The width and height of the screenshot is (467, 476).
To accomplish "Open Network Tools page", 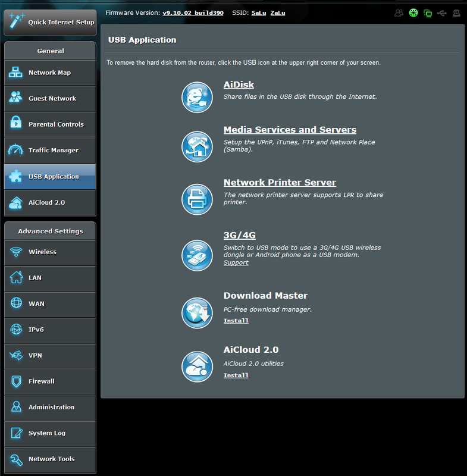I will click(x=50, y=460).
